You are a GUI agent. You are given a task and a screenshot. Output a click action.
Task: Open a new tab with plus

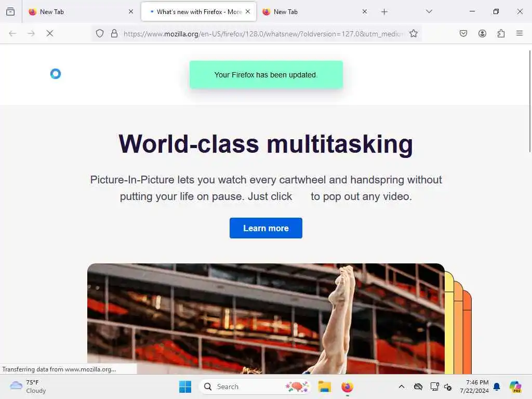point(384,12)
